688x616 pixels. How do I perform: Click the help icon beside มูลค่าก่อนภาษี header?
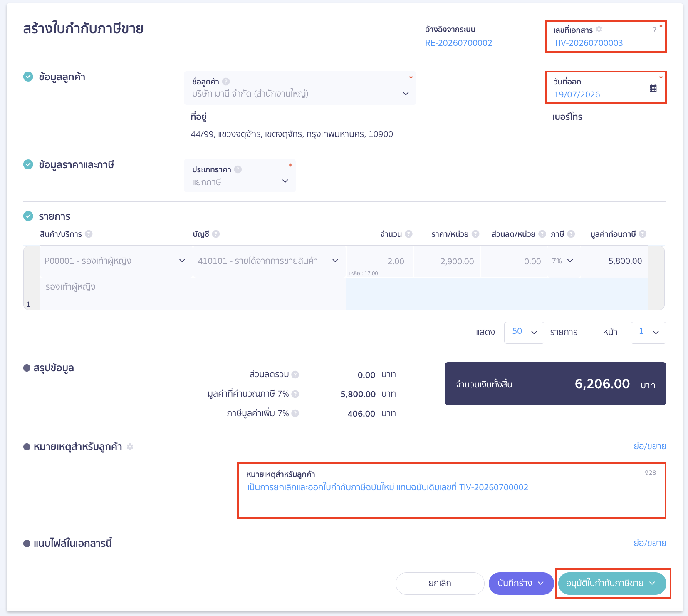point(643,234)
